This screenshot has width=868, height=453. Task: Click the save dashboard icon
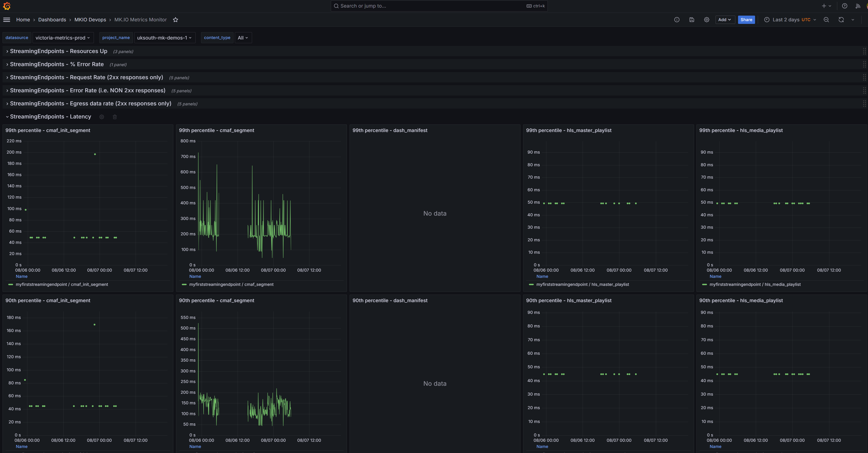[691, 20]
